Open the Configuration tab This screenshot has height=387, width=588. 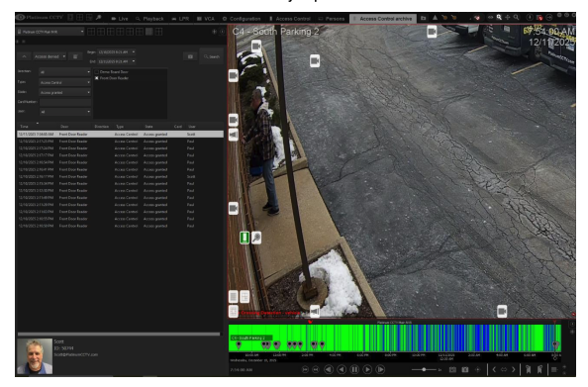pos(242,19)
